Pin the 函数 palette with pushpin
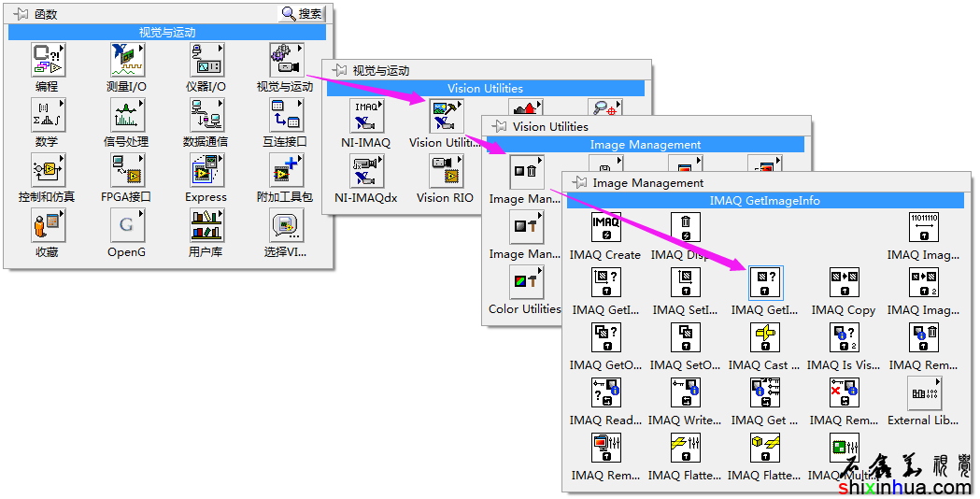Viewport: 980px width, 499px height. 21,14
